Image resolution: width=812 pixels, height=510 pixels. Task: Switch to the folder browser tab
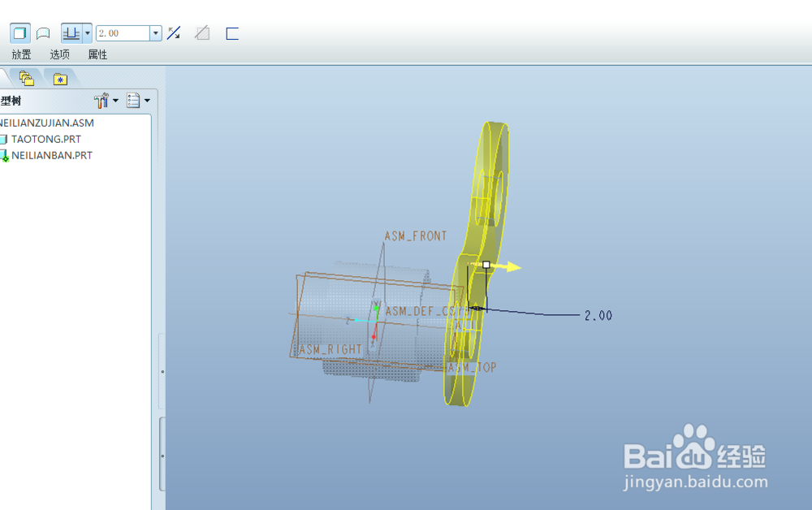click(27, 79)
